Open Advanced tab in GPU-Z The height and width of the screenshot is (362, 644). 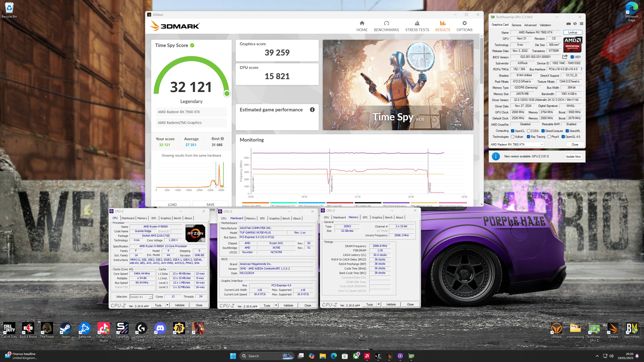click(x=530, y=25)
